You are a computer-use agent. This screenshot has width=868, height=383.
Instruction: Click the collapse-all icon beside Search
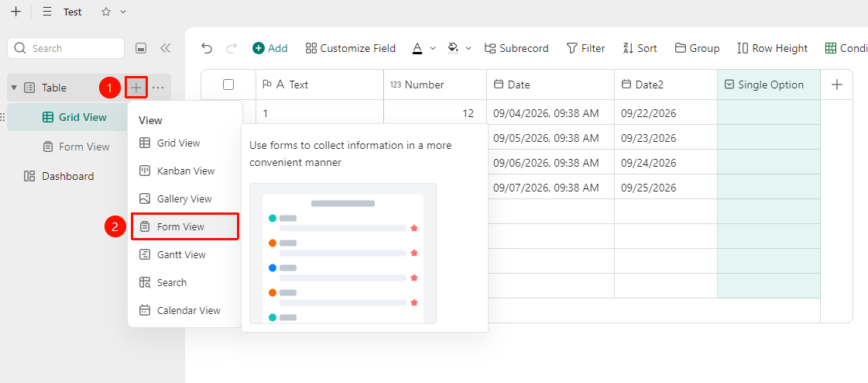[141, 48]
